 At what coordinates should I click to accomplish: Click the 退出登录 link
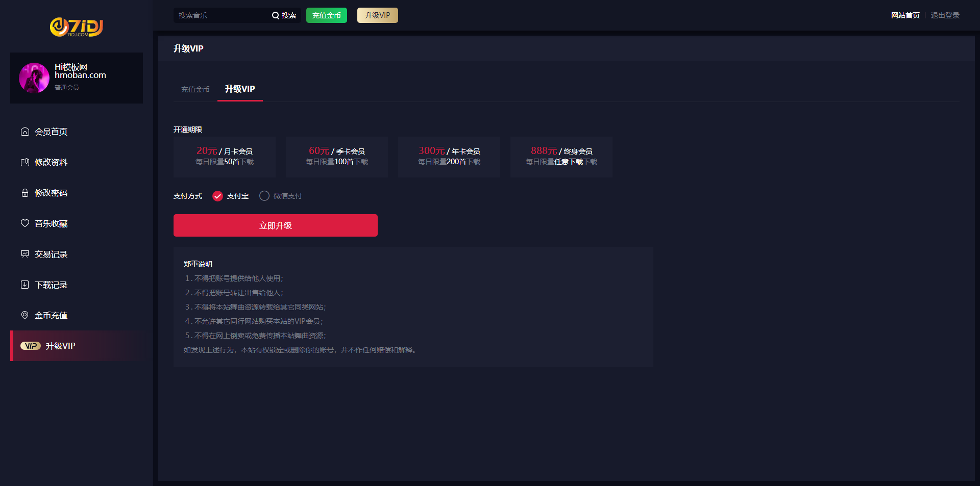click(945, 15)
